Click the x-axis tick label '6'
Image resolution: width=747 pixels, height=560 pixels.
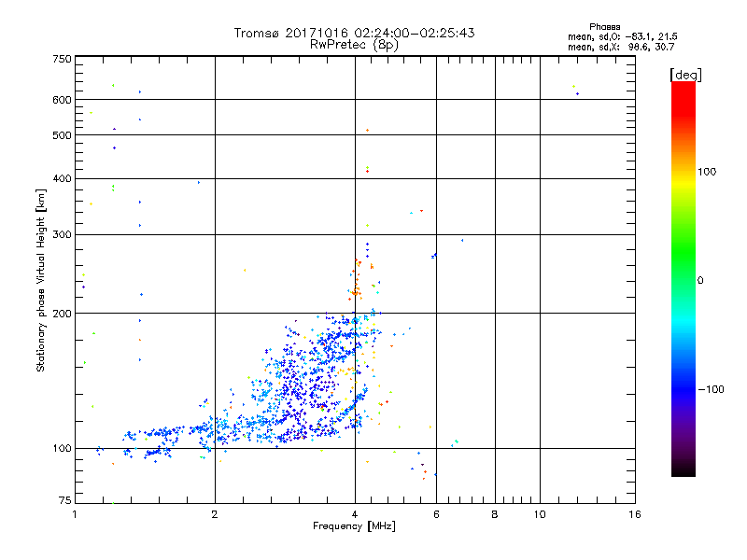pyautogui.click(x=436, y=514)
